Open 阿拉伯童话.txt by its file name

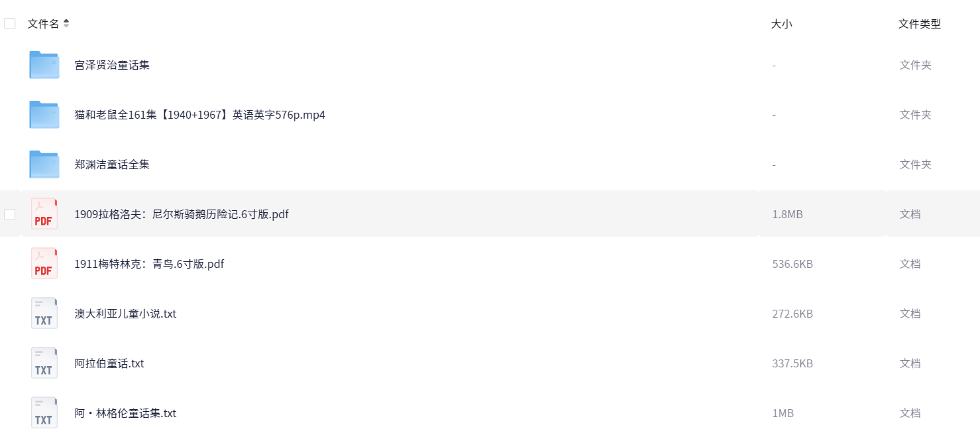(109, 363)
